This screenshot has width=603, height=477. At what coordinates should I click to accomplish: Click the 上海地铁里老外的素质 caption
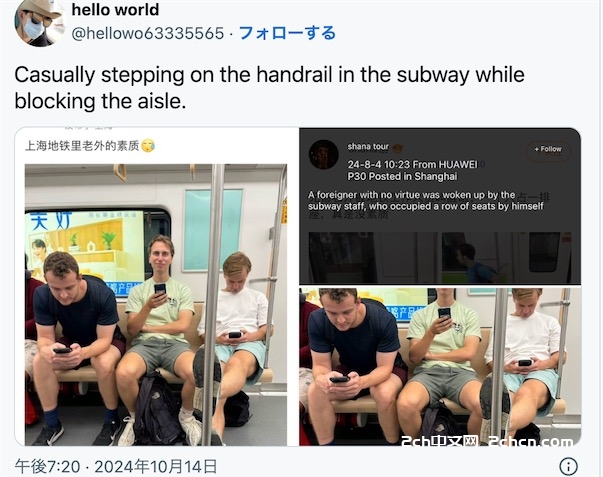pyautogui.click(x=82, y=146)
